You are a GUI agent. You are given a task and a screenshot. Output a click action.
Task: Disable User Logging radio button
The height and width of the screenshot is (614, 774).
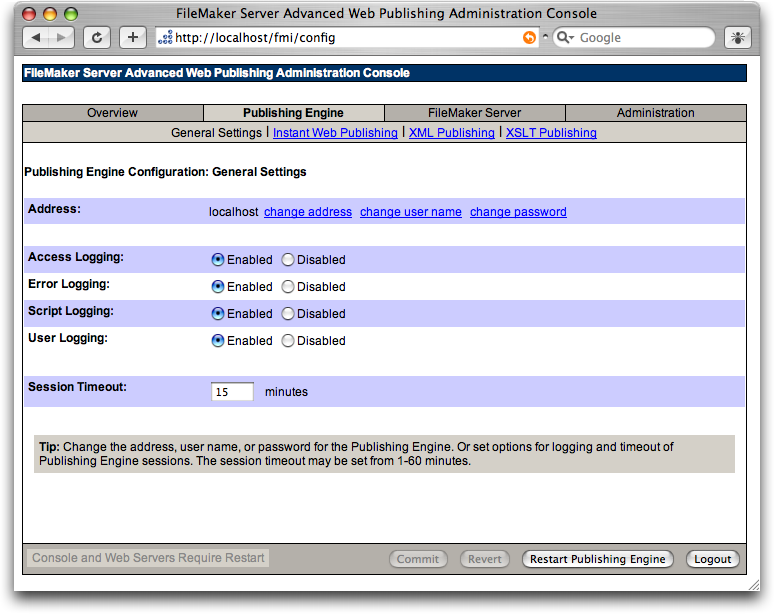click(288, 341)
